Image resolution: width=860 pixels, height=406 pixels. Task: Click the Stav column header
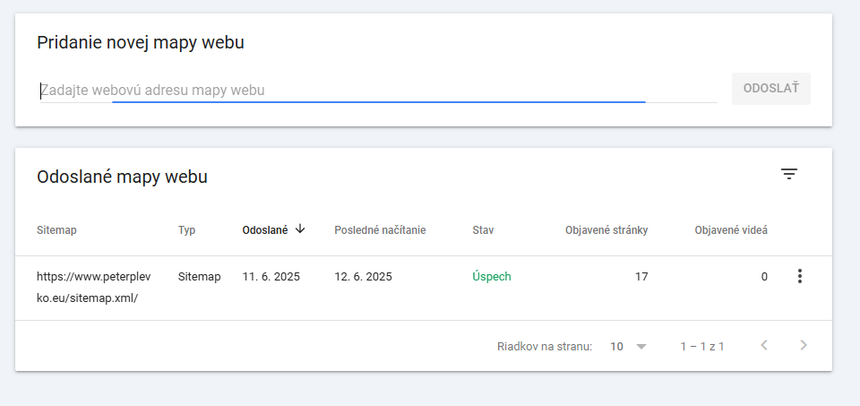pos(483,230)
